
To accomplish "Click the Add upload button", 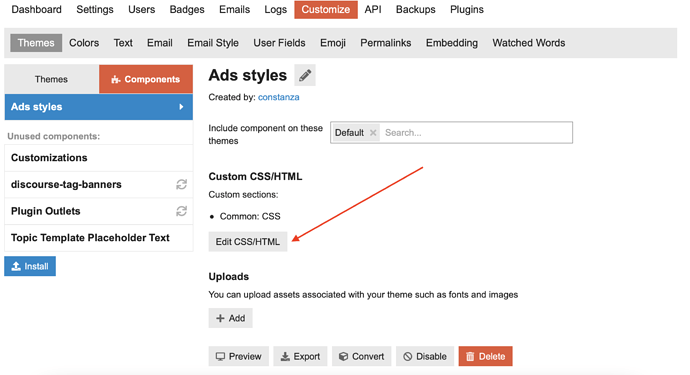I will point(230,318).
